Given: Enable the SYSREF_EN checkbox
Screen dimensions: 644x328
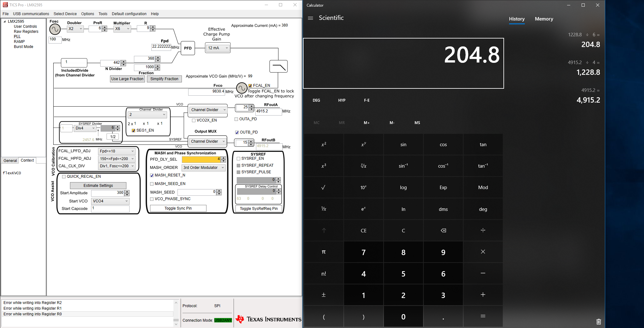Looking at the screenshot, I should tap(239, 158).
